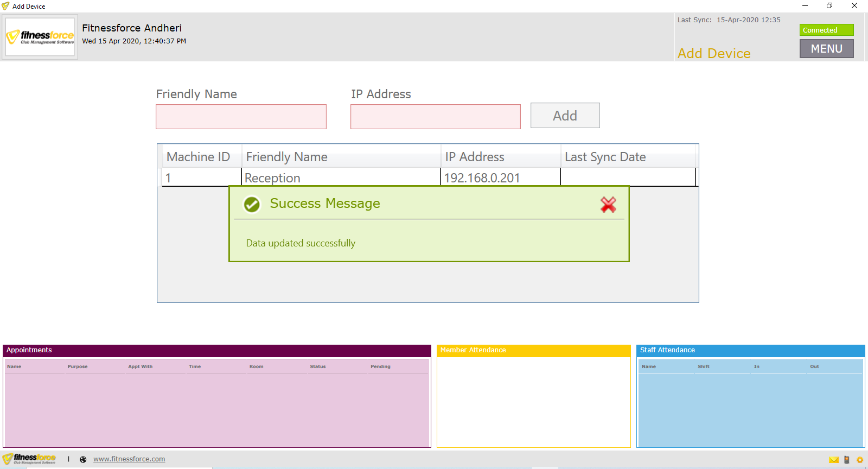Click the Staff Attendance panel header
The image size is (868, 469).
pyautogui.click(x=751, y=351)
